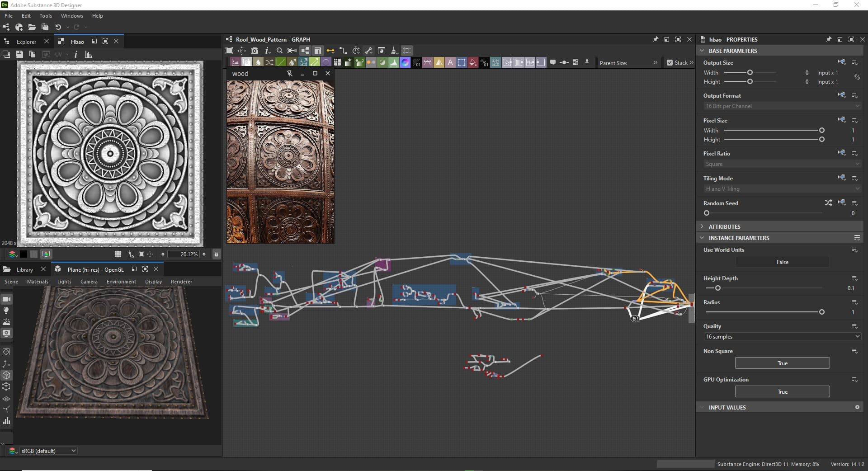Click the lock icon in the 2D view toolbar

click(216, 254)
